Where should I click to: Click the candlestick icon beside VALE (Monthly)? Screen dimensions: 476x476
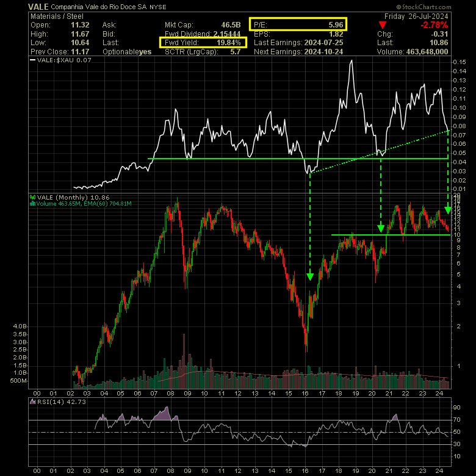coord(33,197)
